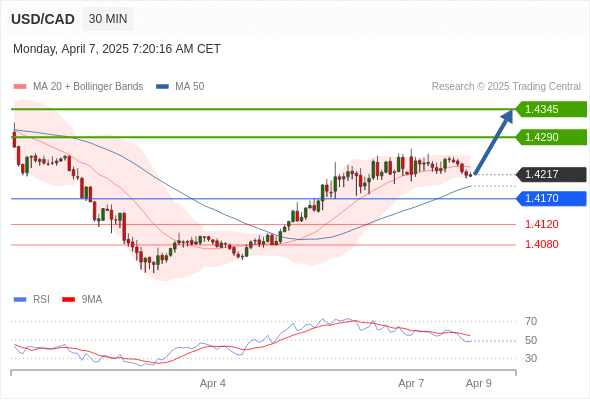Click the red 9MA legend swatch

(x=68, y=300)
